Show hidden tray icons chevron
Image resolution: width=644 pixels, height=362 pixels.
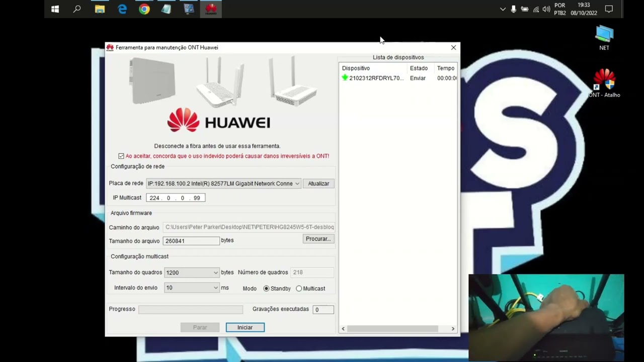(x=503, y=9)
